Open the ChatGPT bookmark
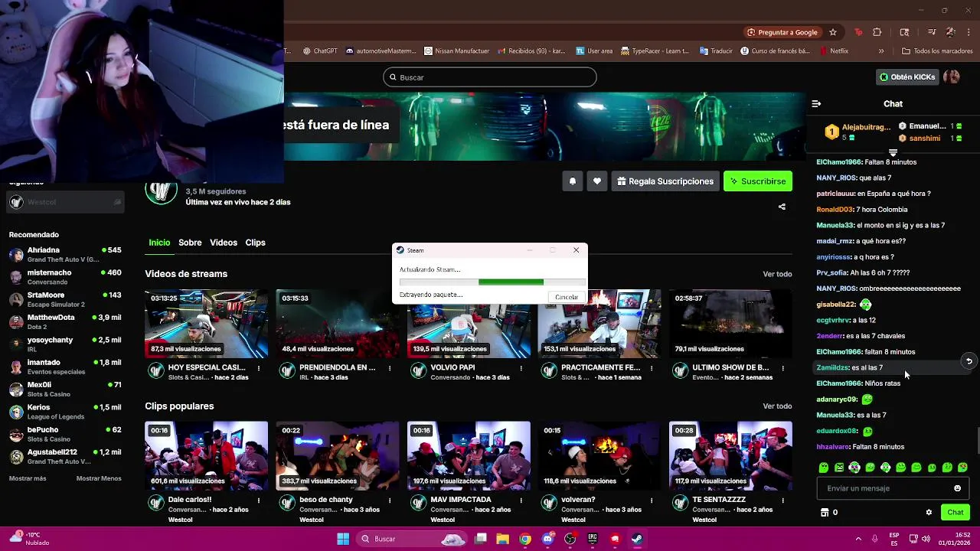This screenshot has width=980, height=551. 320,51
